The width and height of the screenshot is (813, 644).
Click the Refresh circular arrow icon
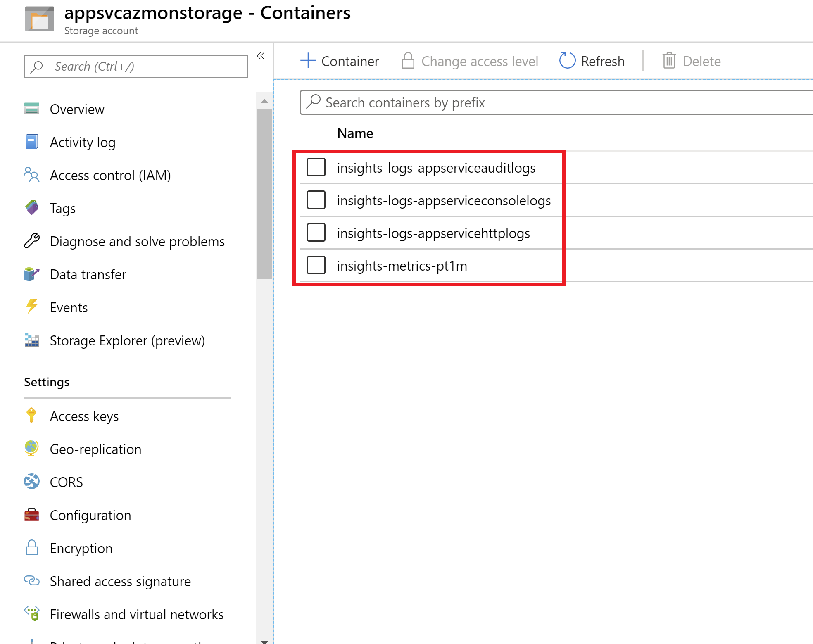pyautogui.click(x=567, y=61)
